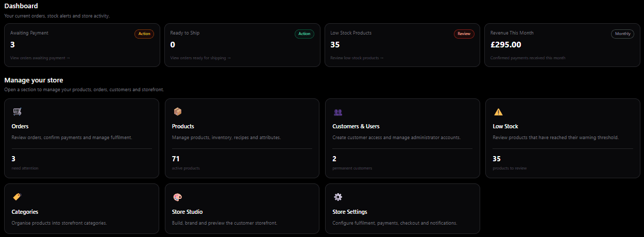Open the Store Settings gear icon
Viewport: 644px width, 237px height.
[338, 197]
